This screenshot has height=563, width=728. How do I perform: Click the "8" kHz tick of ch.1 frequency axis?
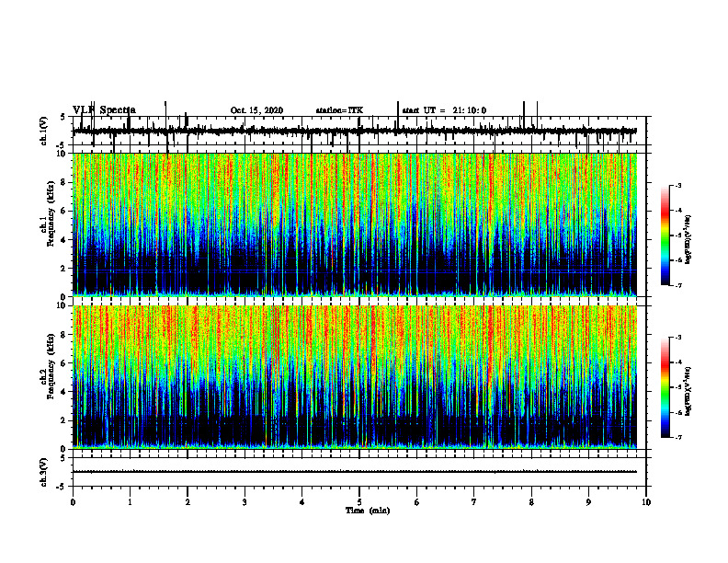pyautogui.click(x=64, y=182)
